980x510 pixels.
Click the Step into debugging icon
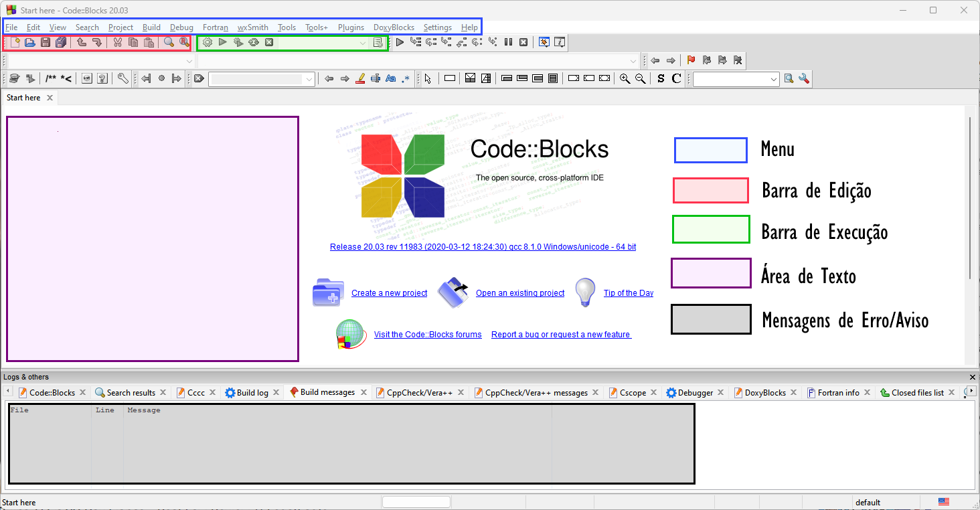pyautogui.click(x=446, y=41)
